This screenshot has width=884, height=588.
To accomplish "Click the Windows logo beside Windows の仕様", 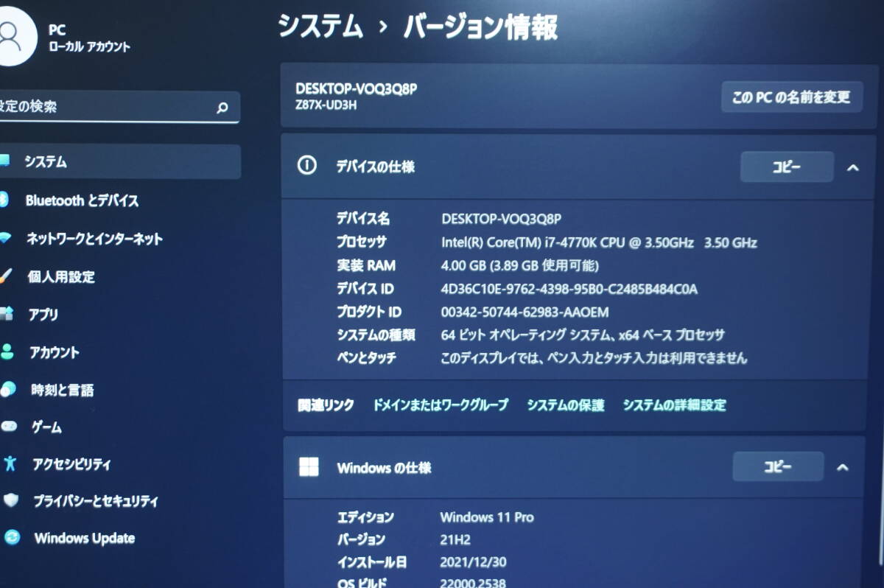I will point(309,467).
